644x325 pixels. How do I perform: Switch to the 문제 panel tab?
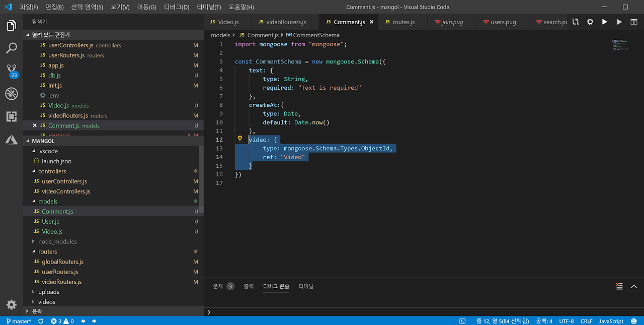pyautogui.click(x=218, y=286)
